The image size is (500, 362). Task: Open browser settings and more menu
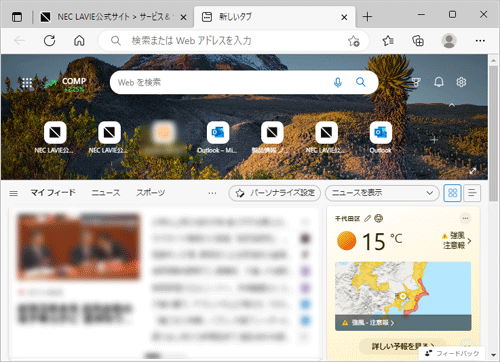[480, 41]
